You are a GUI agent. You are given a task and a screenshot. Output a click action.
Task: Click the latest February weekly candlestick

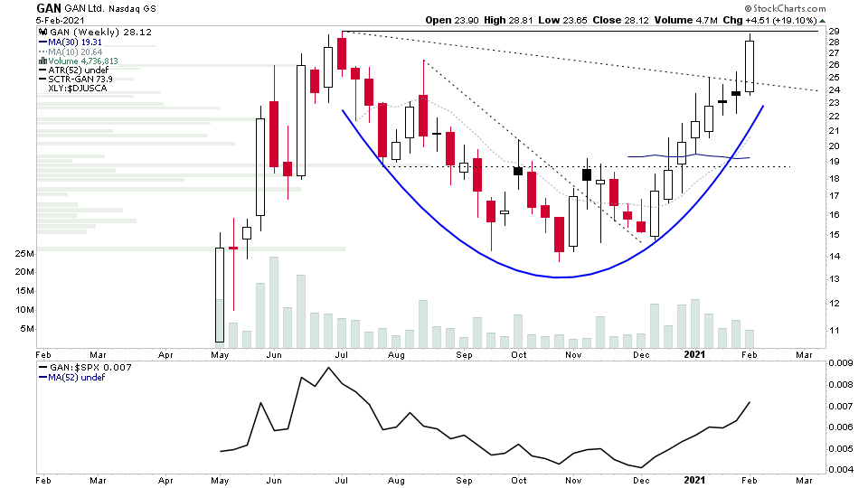[750, 65]
